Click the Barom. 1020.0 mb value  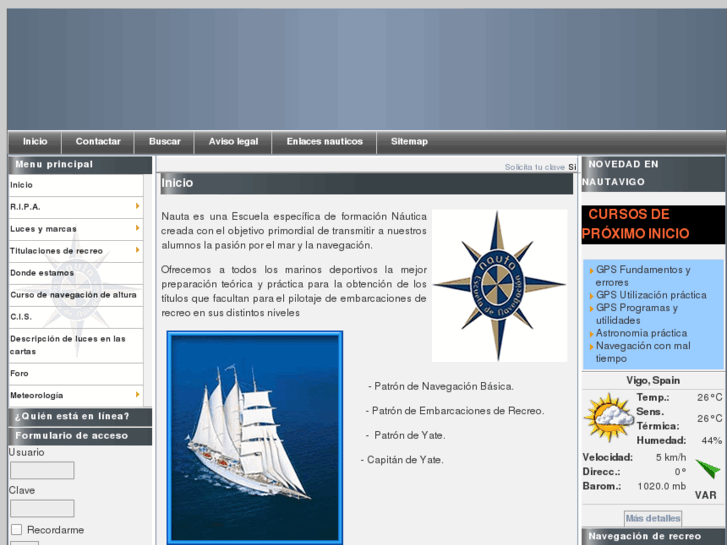661,487
